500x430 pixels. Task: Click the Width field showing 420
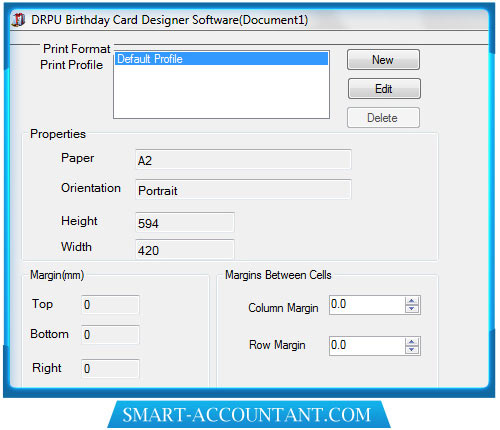(185, 249)
